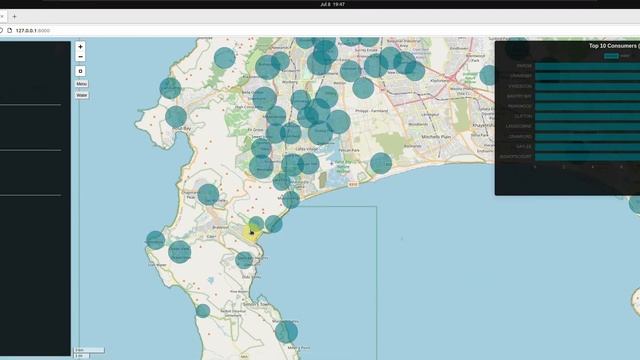This screenshot has height=360, width=640.
Task: Close the current browser tab
Action: pos(2,17)
